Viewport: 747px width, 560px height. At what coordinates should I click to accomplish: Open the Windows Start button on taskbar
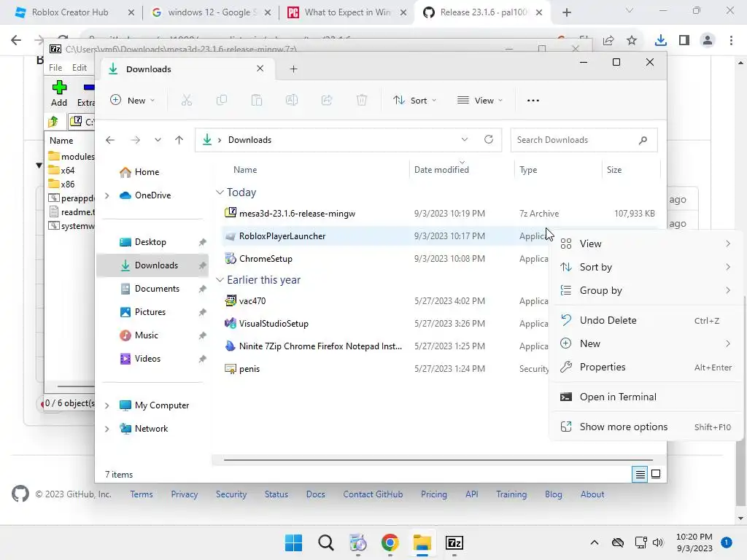293,542
